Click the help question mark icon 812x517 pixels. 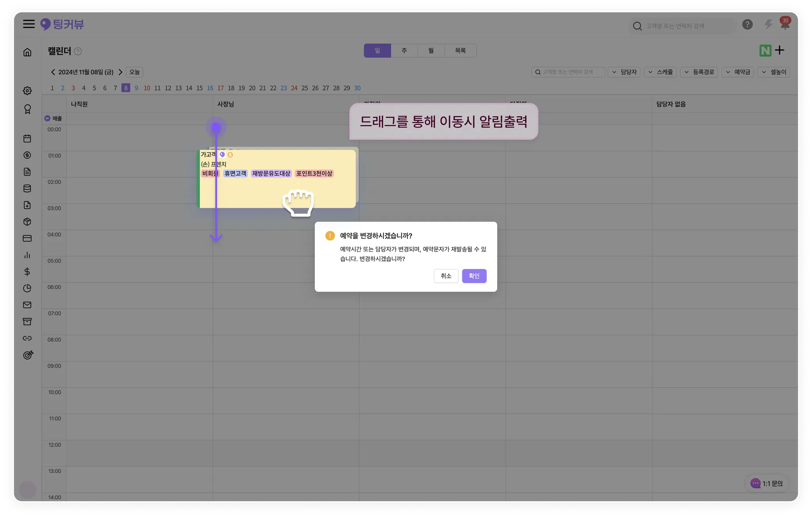tap(747, 25)
